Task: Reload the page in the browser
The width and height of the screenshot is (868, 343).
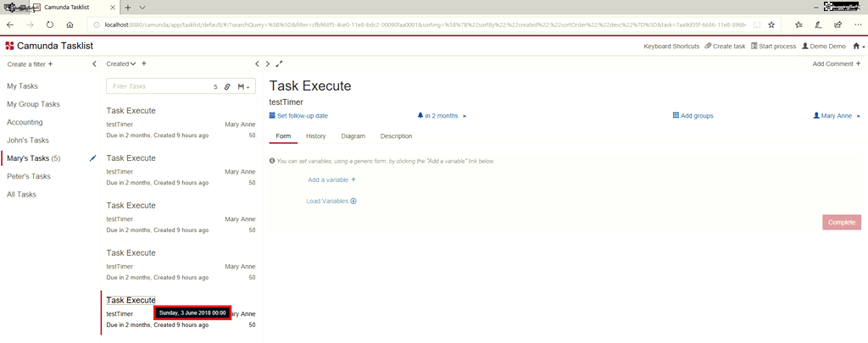Action: 50,25
